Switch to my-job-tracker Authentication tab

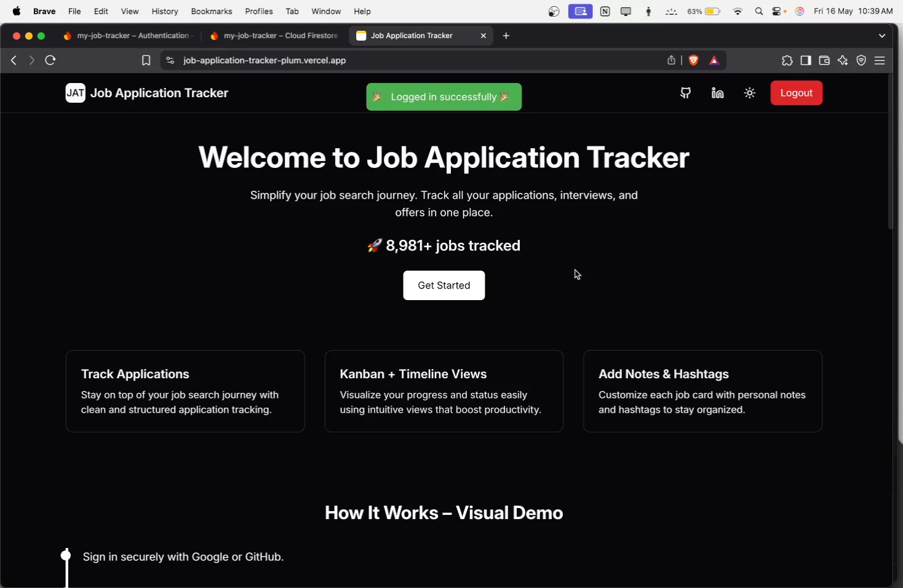click(x=129, y=36)
